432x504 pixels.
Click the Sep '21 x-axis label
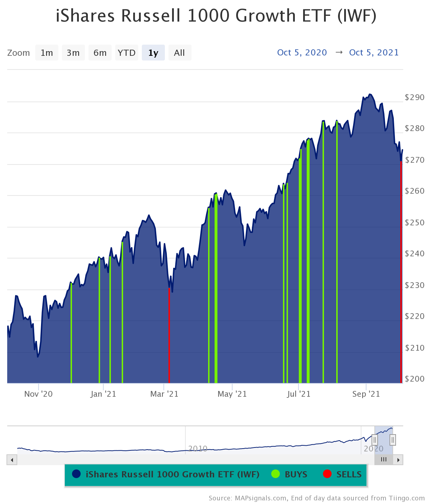click(366, 394)
